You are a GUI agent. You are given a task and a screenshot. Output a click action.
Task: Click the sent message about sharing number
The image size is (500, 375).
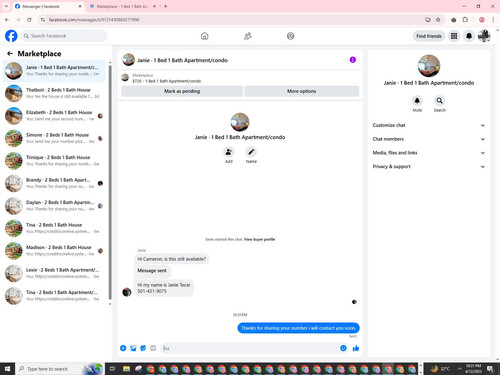point(298,328)
